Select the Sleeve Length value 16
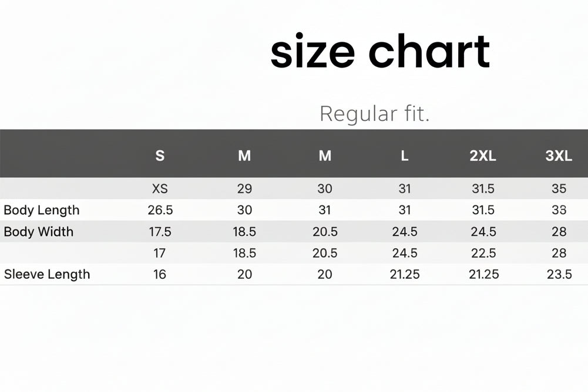Image resolution: width=588 pixels, height=392 pixels. pos(160,274)
